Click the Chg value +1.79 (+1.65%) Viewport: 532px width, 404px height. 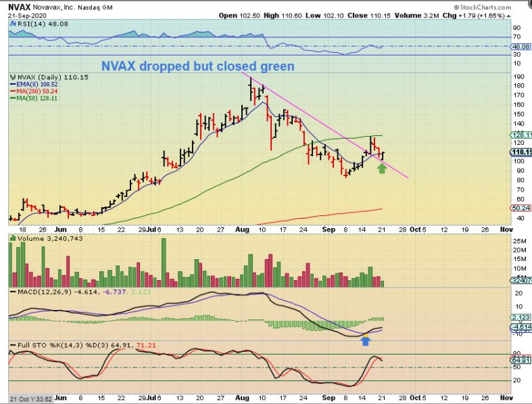[x=481, y=16]
